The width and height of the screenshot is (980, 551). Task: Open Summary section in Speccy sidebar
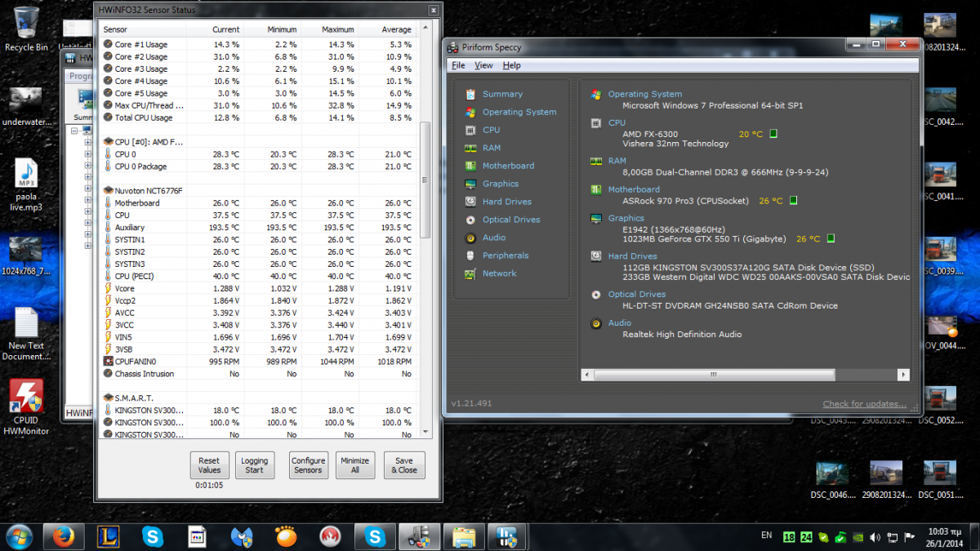pos(501,94)
